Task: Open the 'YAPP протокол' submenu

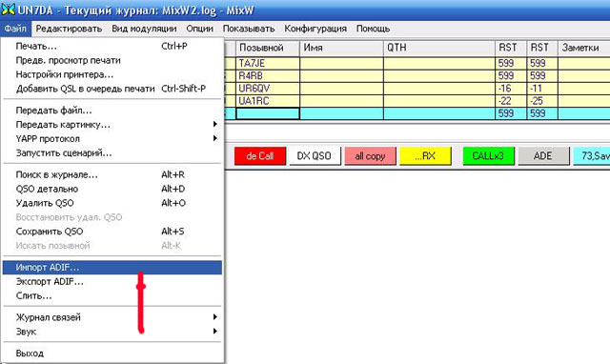Action: pyautogui.click(x=112, y=139)
